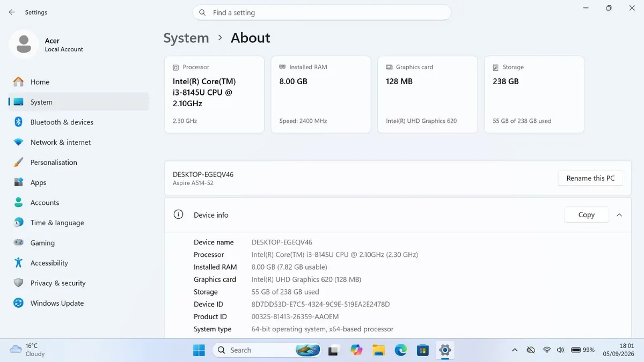Open the Windows Start menu
The height and width of the screenshot is (362, 644).
point(199,350)
